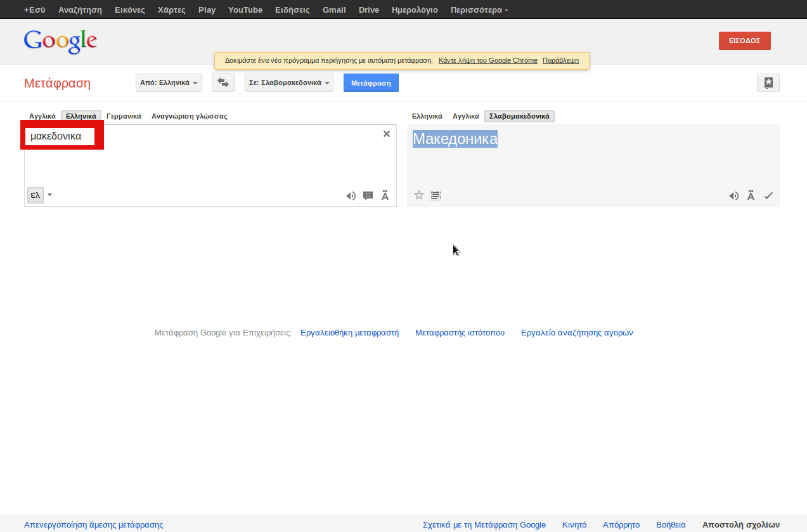This screenshot has width=807, height=532.
Task: Select Αγγλικά as the source language
Action: pyautogui.click(x=42, y=116)
